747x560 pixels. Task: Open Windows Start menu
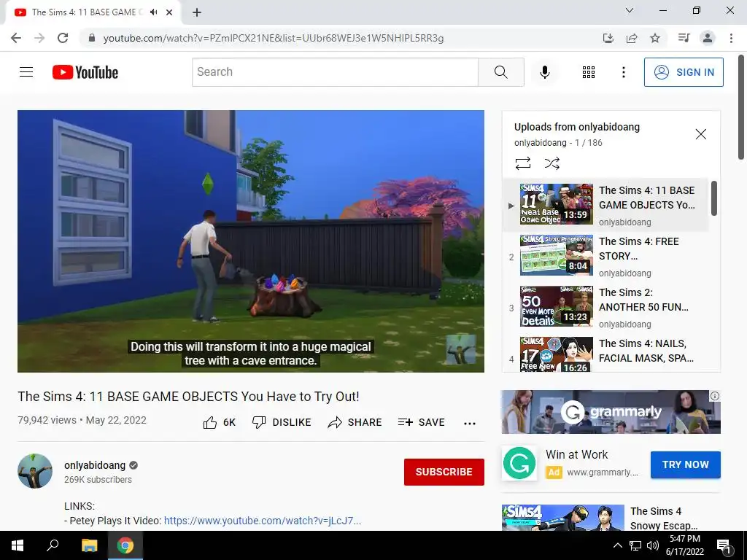(x=18, y=545)
